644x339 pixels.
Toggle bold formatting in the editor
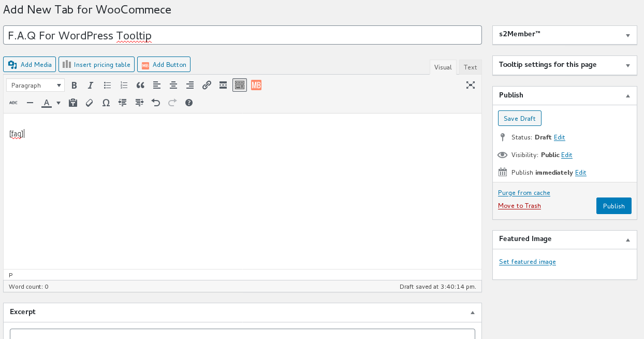point(74,85)
